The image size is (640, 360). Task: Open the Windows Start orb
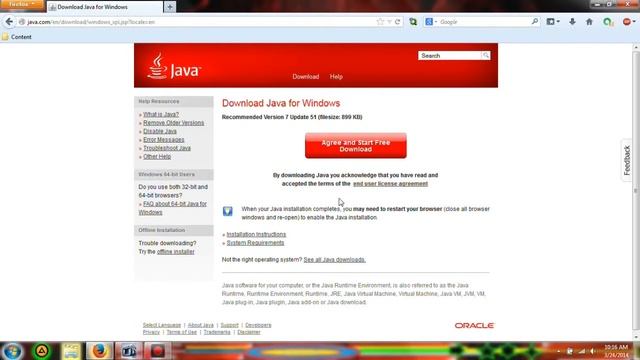pos(12,351)
